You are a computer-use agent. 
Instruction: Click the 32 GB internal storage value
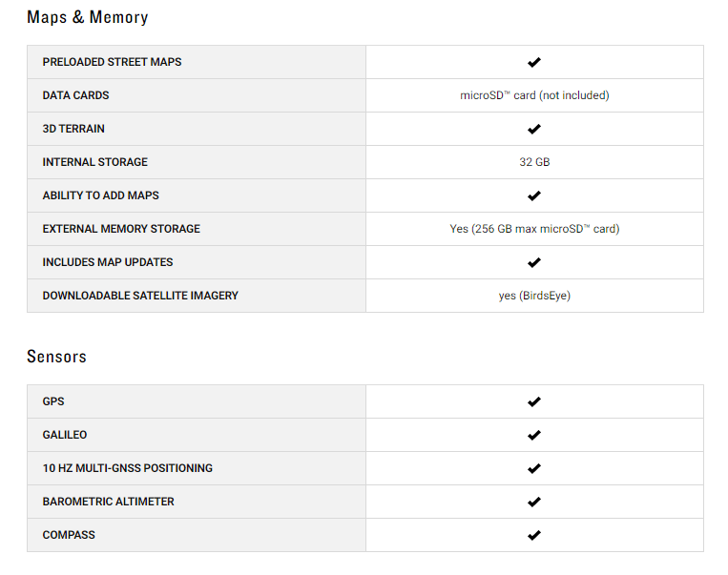tap(534, 162)
